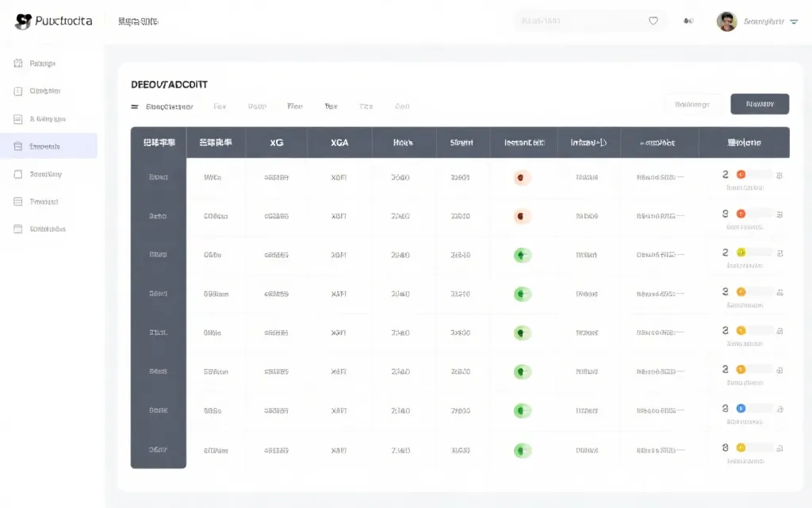Click the first sidebar item icon
Viewport: 812px width, 508px height.
(x=18, y=63)
